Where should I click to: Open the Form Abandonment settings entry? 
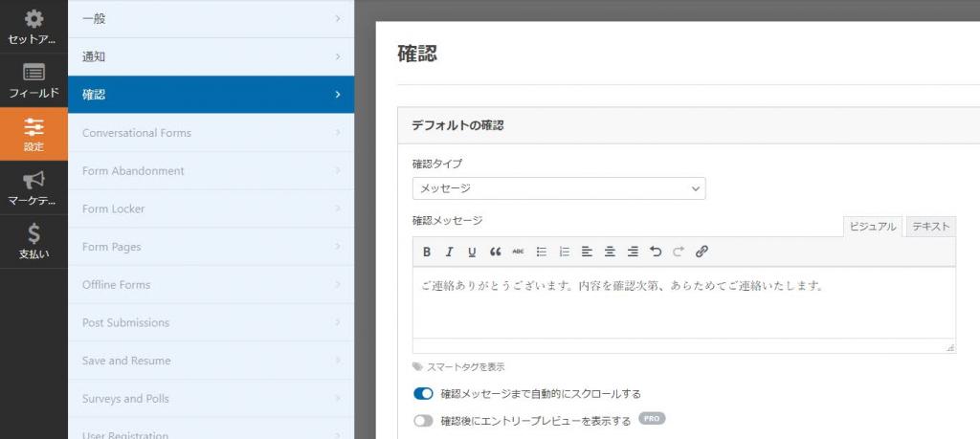coord(212,170)
